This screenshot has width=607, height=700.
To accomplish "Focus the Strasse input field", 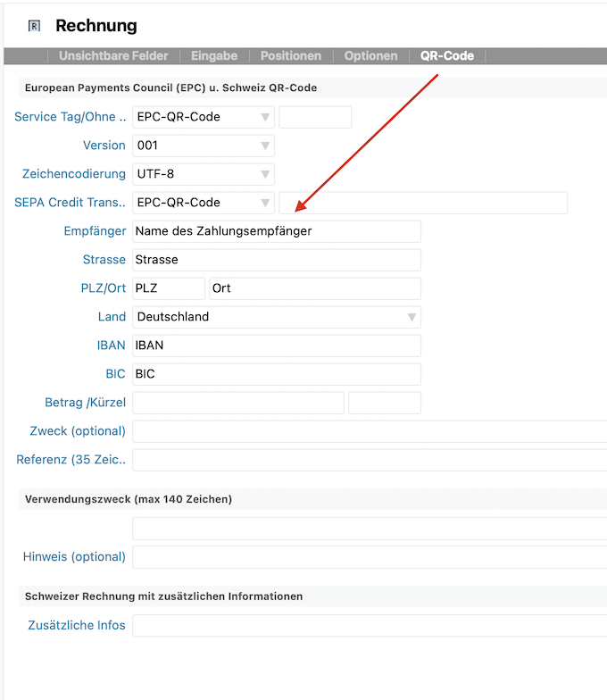I will 277,260.
